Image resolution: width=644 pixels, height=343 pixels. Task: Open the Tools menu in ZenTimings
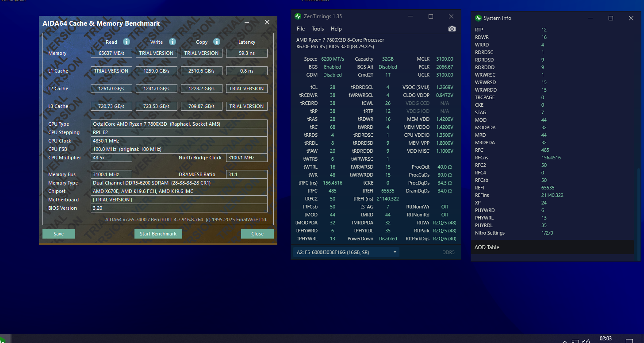click(318, 29)
